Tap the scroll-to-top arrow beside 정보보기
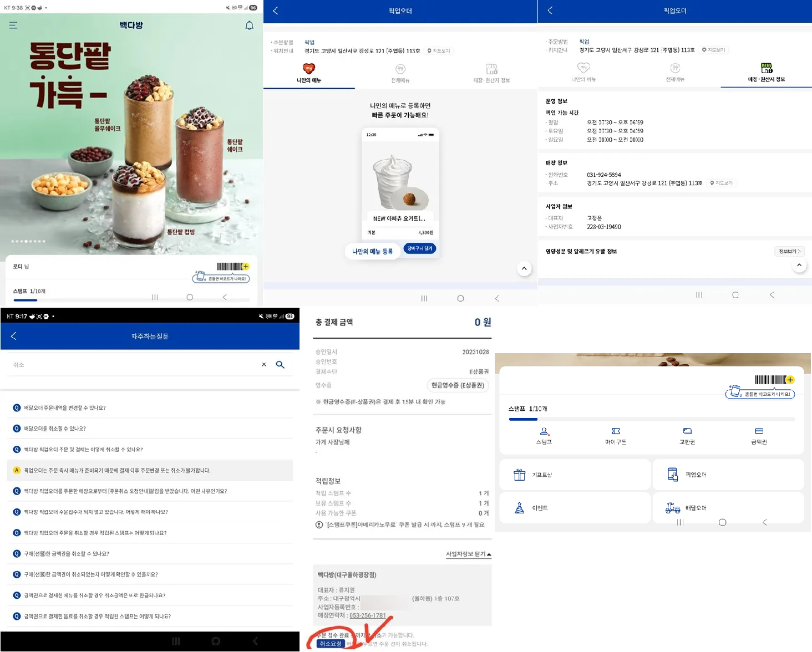Viewport: 812px width, 652px height. (x=799, y=265)
